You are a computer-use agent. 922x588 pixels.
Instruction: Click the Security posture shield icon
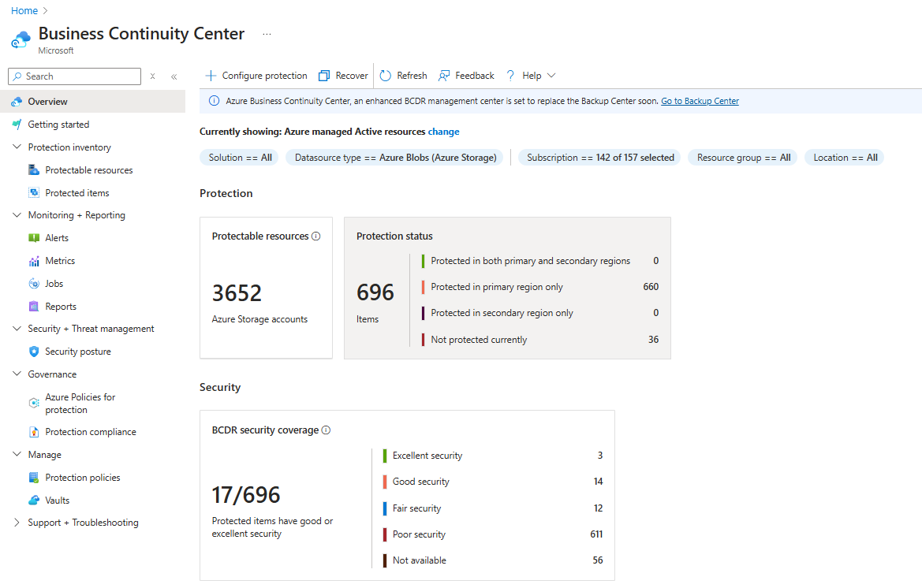tap(34, 352)
